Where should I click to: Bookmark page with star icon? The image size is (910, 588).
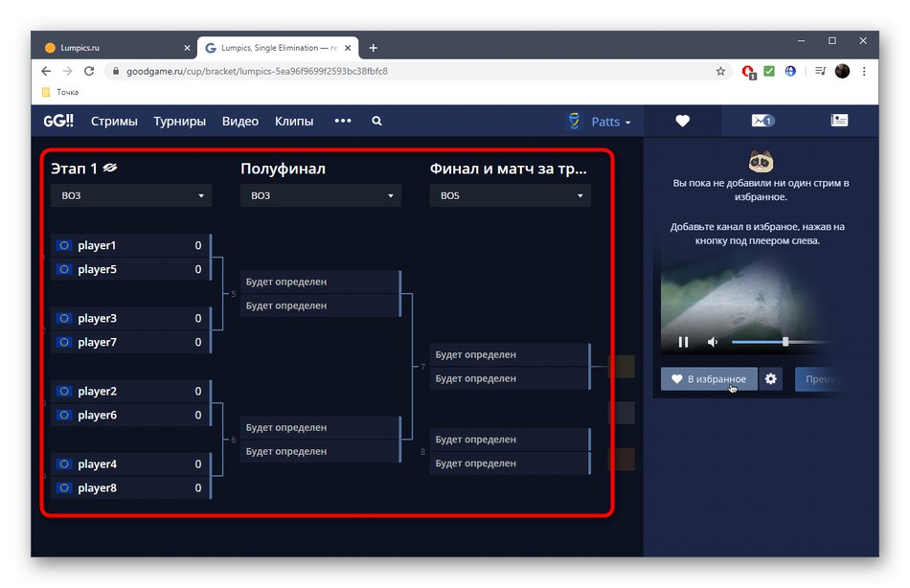720,71
